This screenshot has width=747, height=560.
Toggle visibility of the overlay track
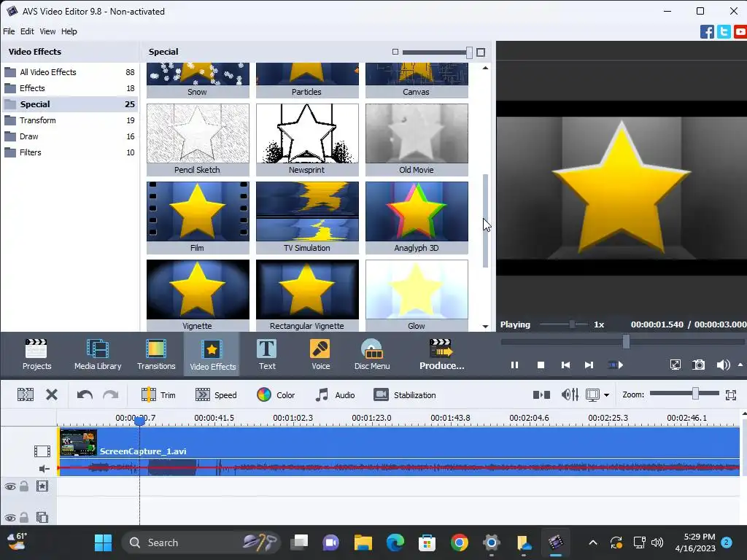10,518
